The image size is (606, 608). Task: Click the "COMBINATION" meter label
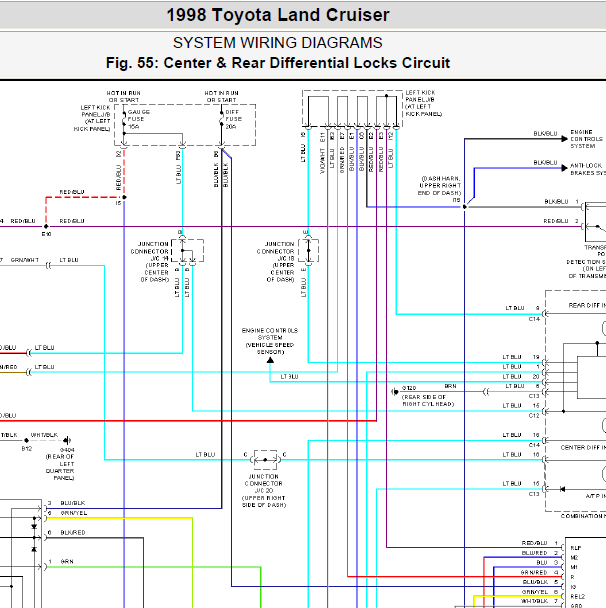(x=583, y=516)
